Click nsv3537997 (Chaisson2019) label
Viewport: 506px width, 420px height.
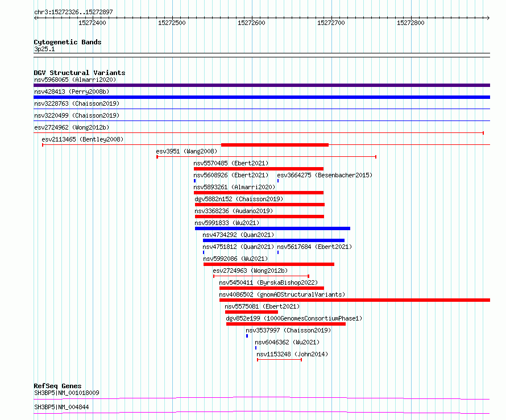coord(288,330)
